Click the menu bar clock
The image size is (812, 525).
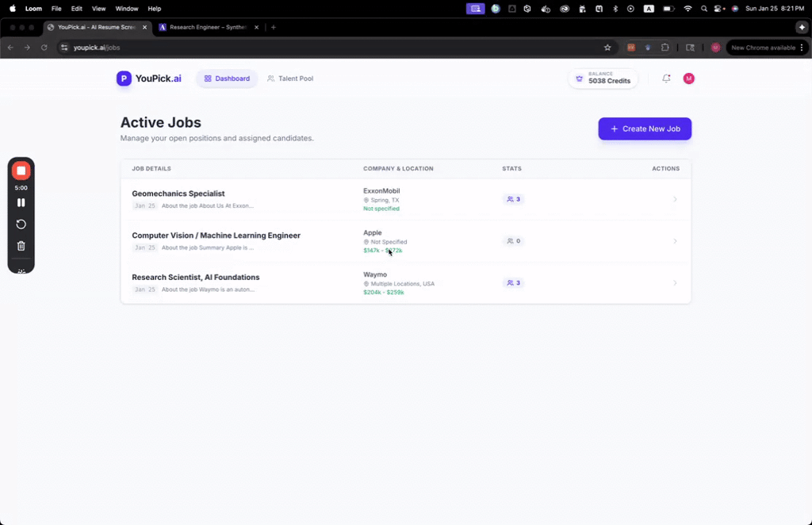[775, 9]
